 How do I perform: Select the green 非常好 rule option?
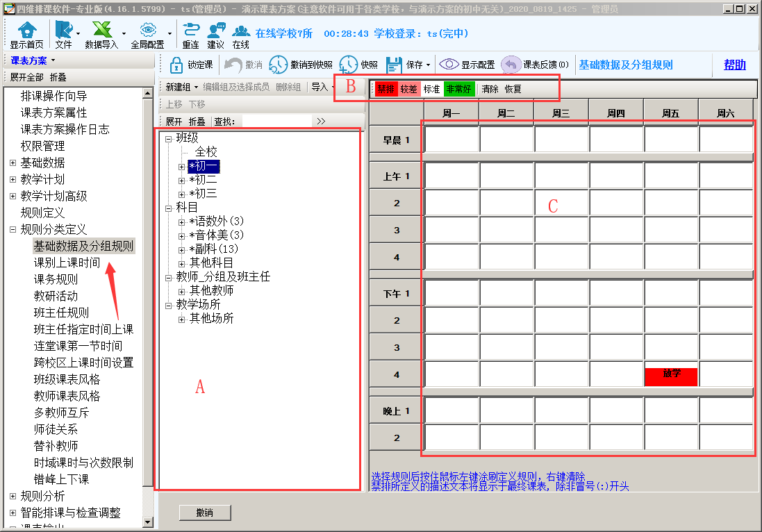point(458,89)
